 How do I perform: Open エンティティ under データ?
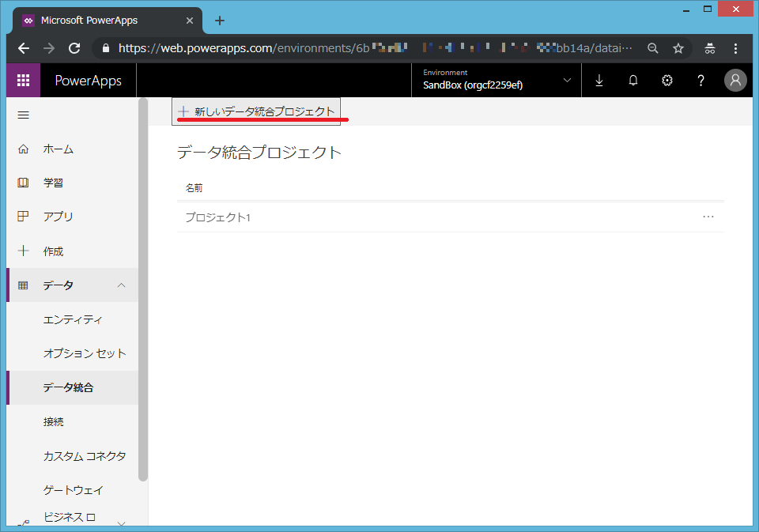click(x=73, y=319)
